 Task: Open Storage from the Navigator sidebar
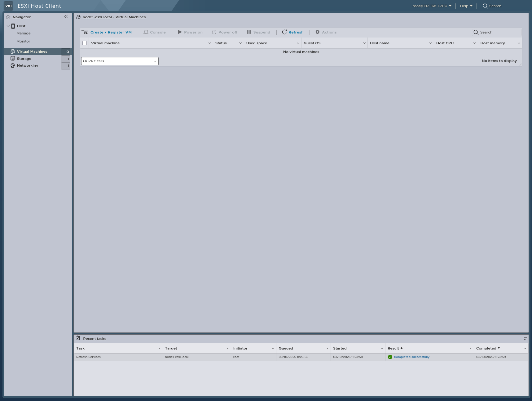click(x=24, y=58)
